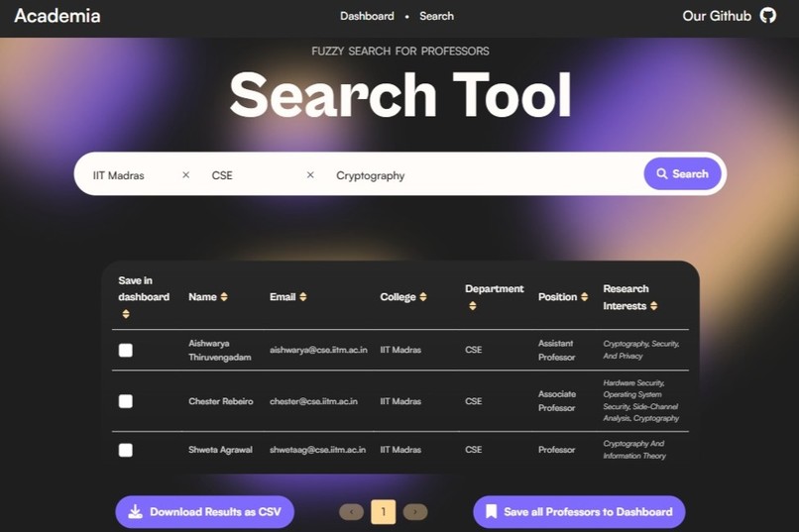This screenshot has height=532, width=799.
Task: Select the name Chester Rebeiro
Action: pyautogui.click(x=221, y=401)
